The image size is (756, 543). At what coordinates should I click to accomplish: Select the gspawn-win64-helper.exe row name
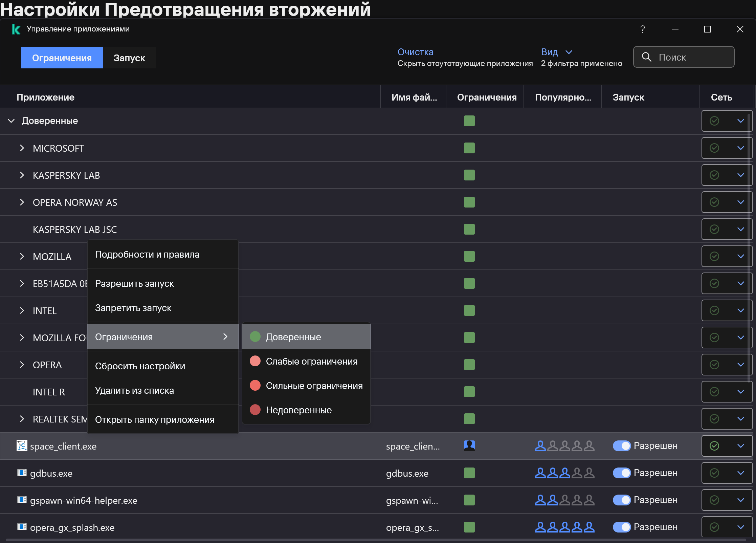click(84, 500)
